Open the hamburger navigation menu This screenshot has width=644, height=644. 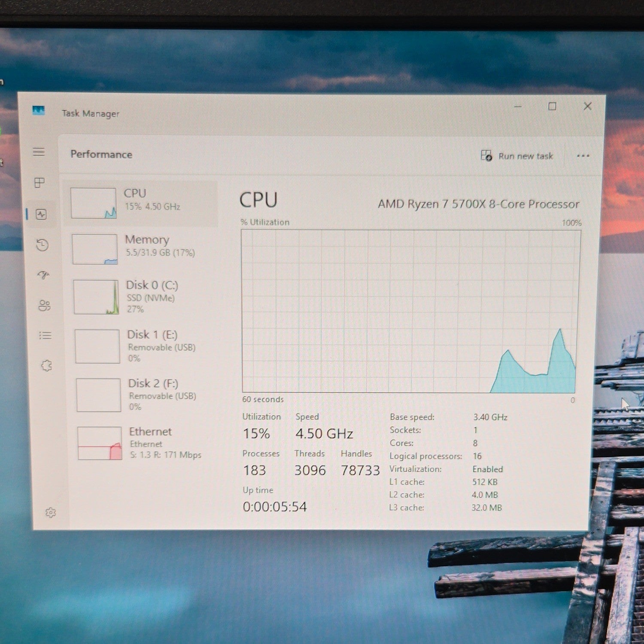pyautogui.click(x=39, y=152)
